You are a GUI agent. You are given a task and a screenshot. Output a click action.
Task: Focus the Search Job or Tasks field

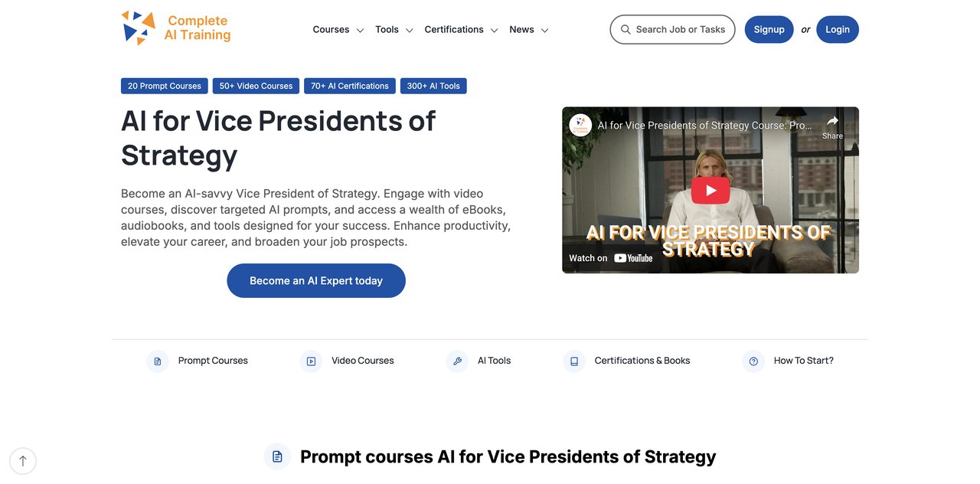tap(672, 30)
